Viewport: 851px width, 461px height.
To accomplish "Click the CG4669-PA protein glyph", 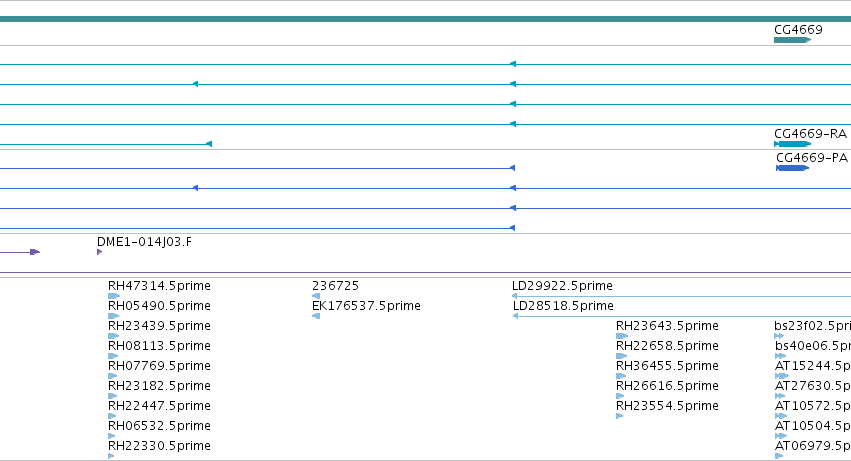I will pos(792,168).
